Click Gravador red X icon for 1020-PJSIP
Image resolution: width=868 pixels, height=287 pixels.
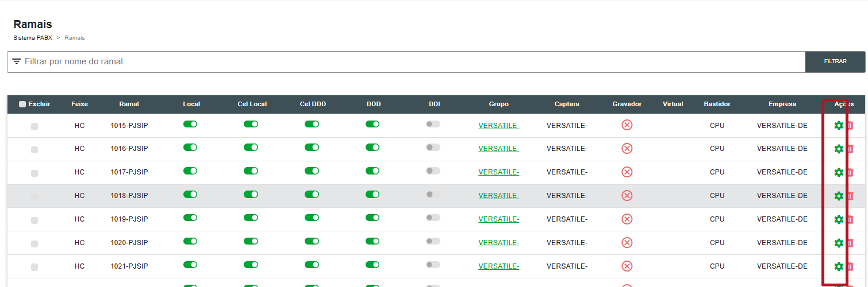click(x=627, y=242)
